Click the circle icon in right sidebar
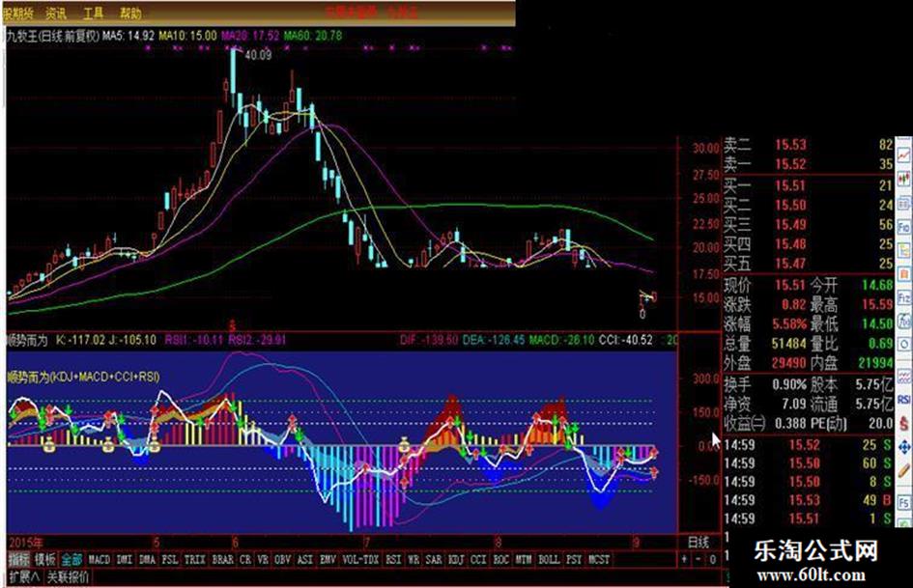 pyautogui.click(x=903, y=345)
